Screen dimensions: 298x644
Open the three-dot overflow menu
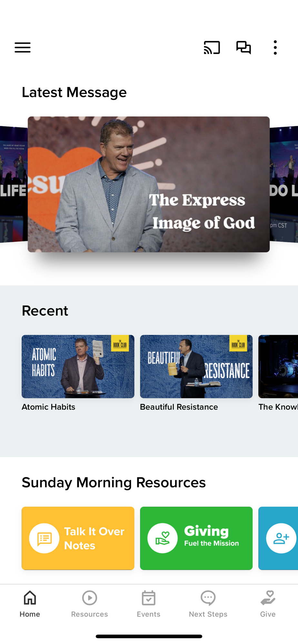(x=275, y=48)
